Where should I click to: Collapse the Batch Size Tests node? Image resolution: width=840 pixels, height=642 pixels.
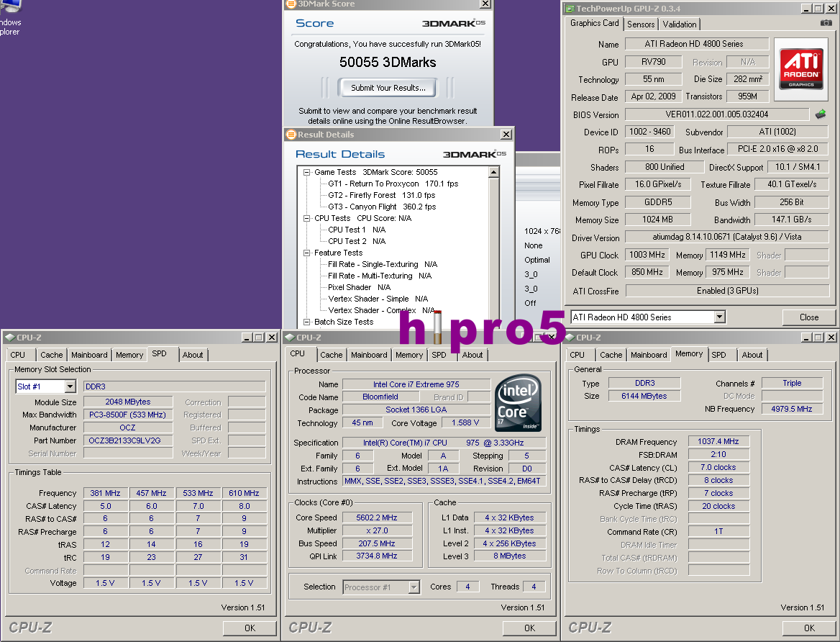pos(307,322)
